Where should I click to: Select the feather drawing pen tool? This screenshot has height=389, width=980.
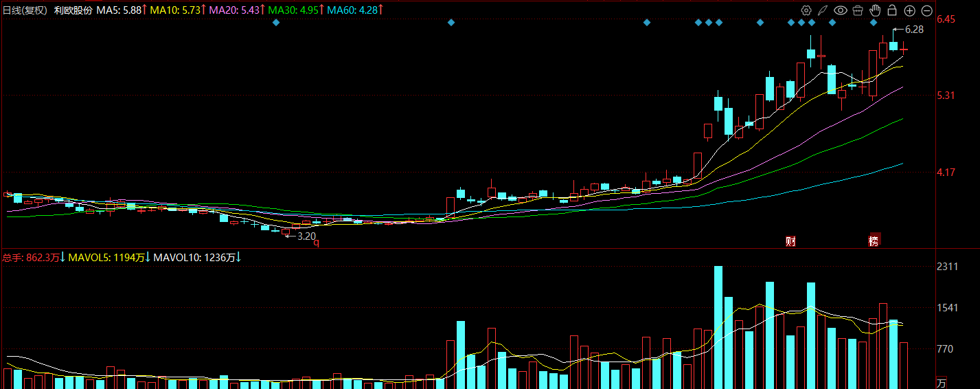[823, 10]
